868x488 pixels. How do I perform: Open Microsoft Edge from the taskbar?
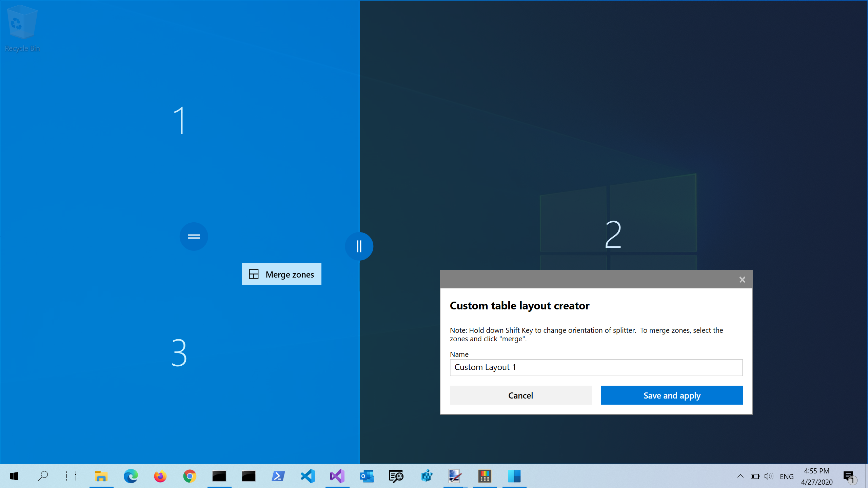point(131,476)
